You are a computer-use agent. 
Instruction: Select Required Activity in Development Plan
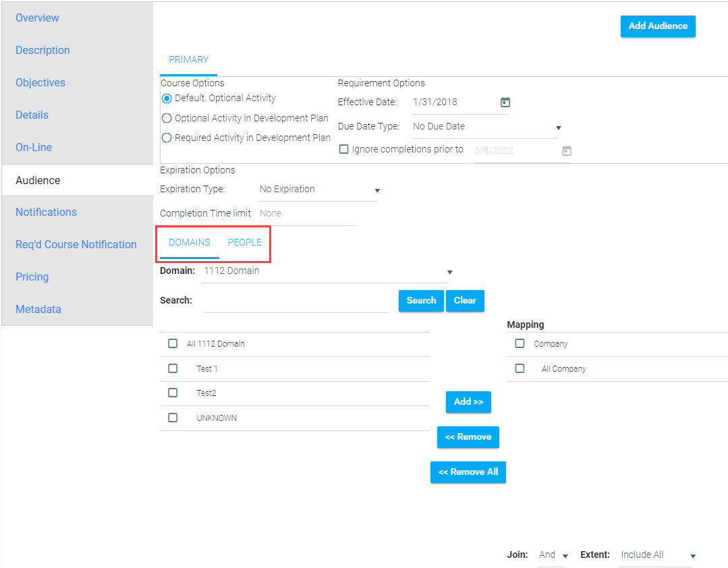coord(167,138)
